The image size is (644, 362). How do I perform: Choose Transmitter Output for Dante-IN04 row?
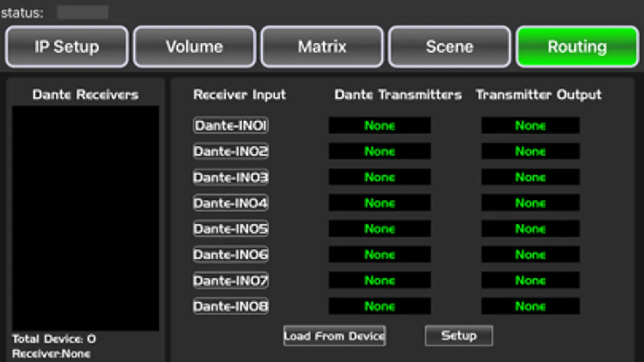(x=530, y=203)
